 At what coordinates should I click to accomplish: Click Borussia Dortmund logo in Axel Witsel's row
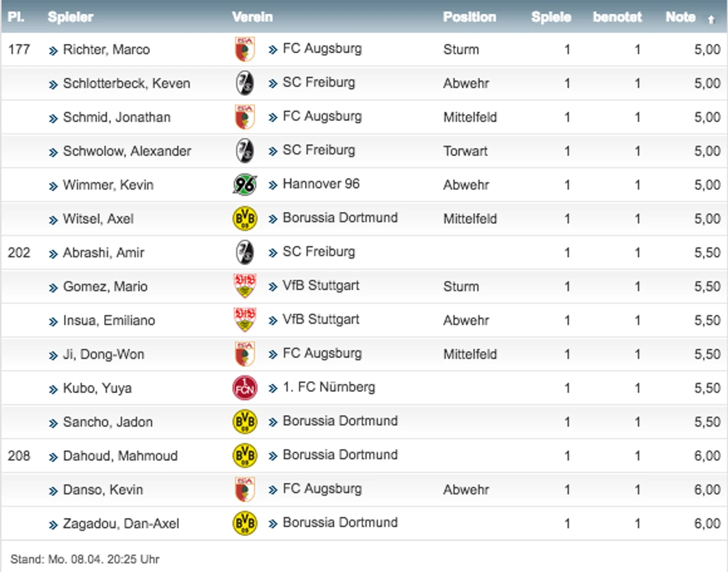click(x=245, y=218)
